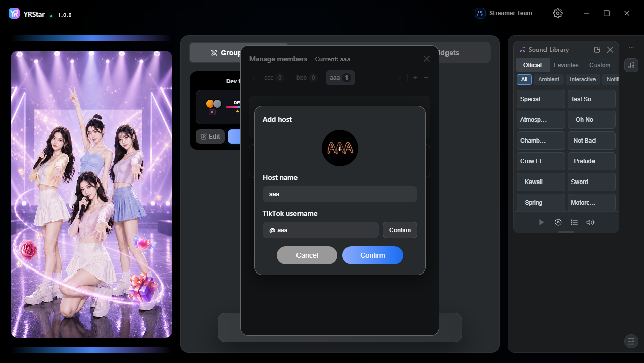This screenshot has width=644, height=363.
Task: Click the Host name input field
Action: point(340,194)
